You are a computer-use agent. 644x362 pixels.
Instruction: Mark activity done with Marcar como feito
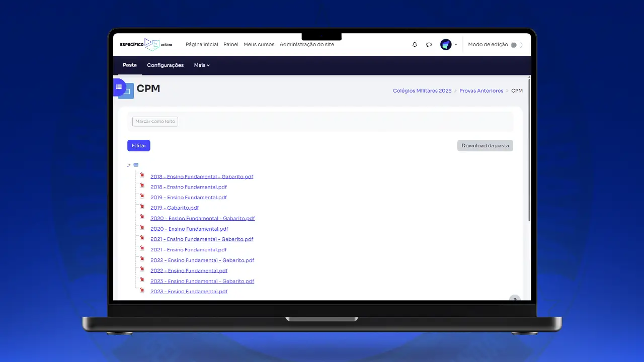pos(155,122)
